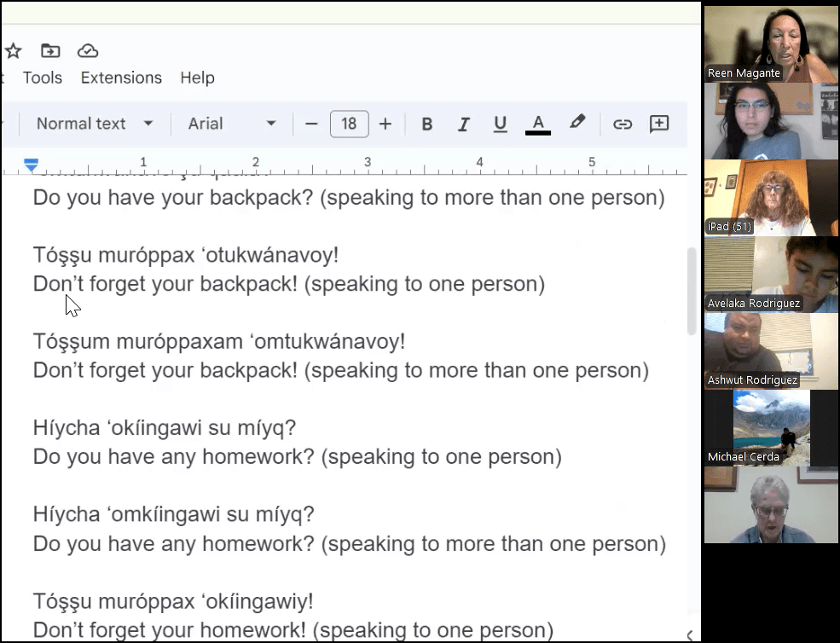Toggle underline formatting

tap(501, 125)
